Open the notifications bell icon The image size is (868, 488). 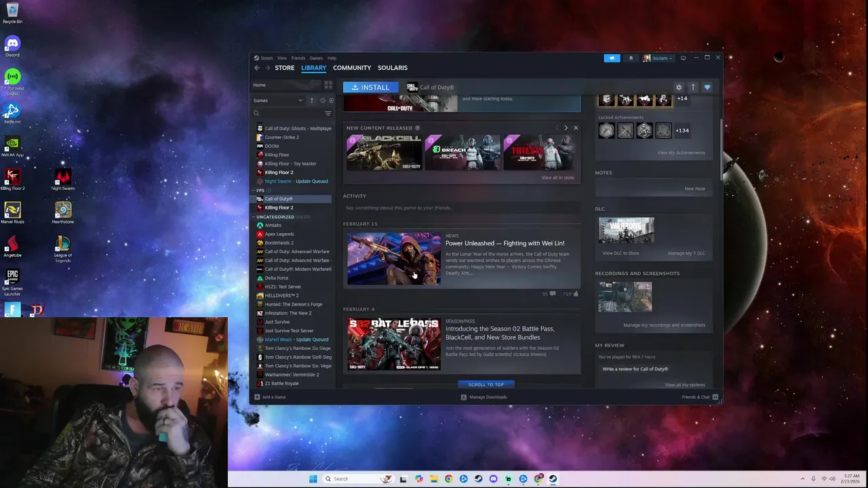[631, 58]
